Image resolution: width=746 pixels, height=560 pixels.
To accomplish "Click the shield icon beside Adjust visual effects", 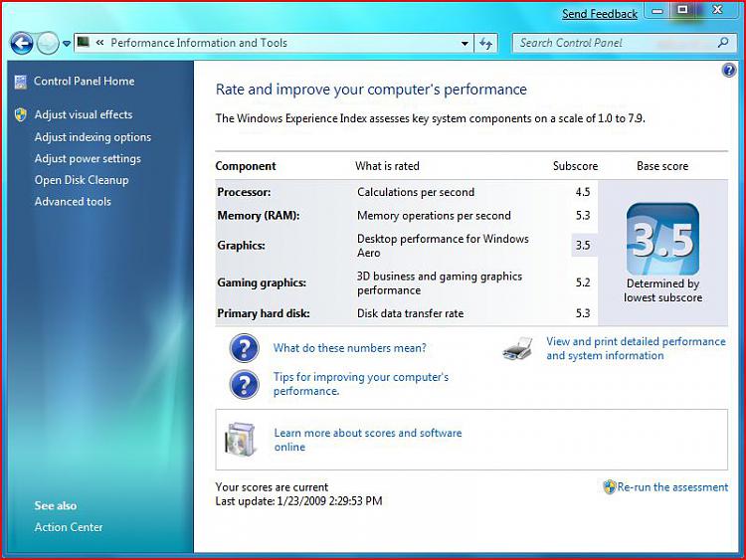I will [x=21, y=114].
